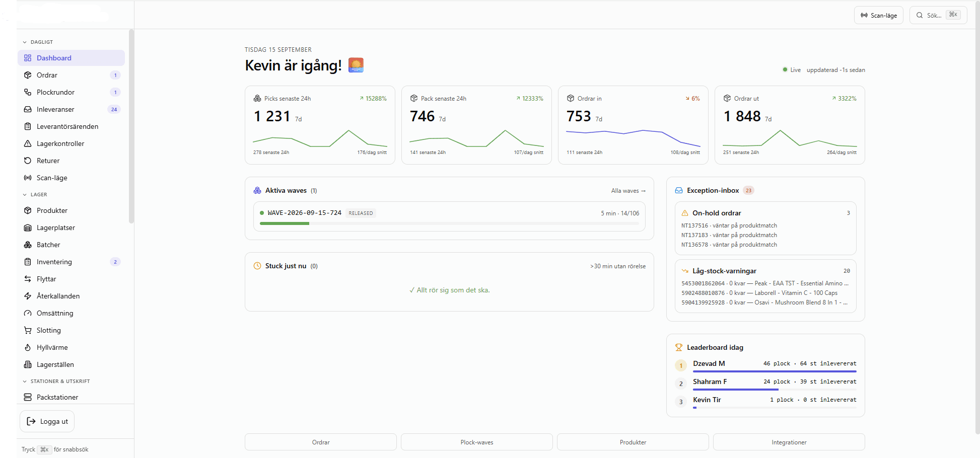Click the Batcher cubes icon
Screen dimensions: 980x458
28,245
